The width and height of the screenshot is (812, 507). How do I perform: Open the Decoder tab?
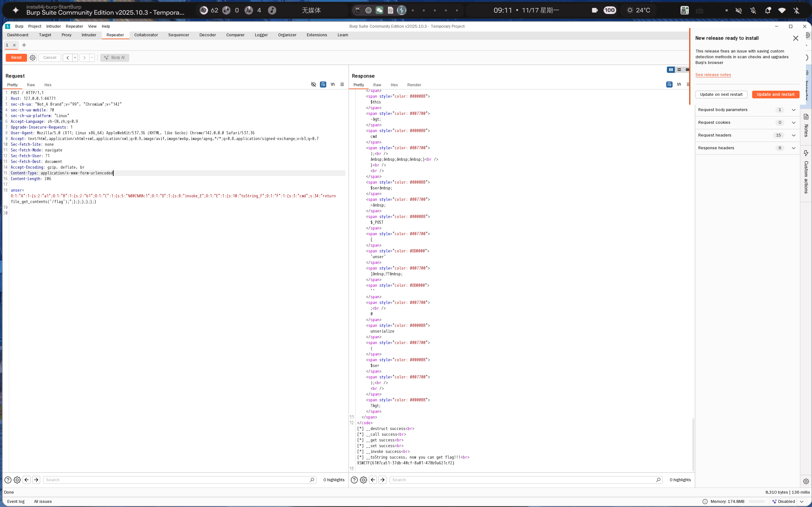(x=207, y=35)
